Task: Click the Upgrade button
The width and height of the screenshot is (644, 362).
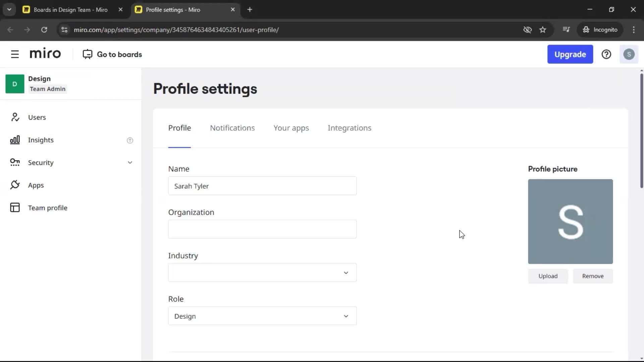Action: 570,54
